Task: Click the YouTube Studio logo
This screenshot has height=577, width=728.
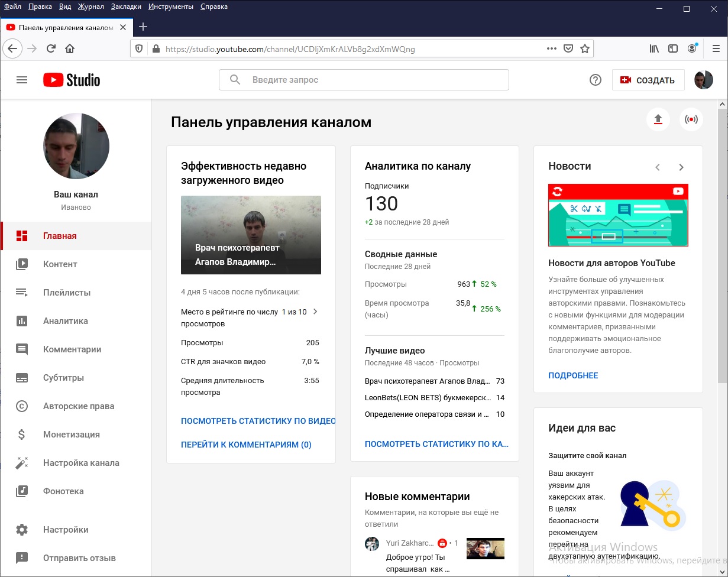Action: (72, 80)
